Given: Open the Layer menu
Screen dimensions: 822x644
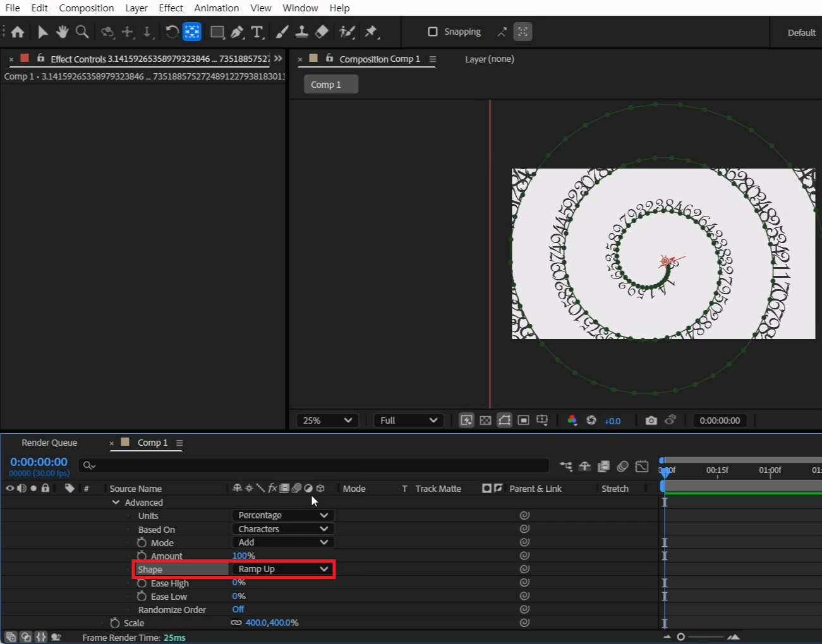Looking at the screenshot, I should tap(136, 8).
